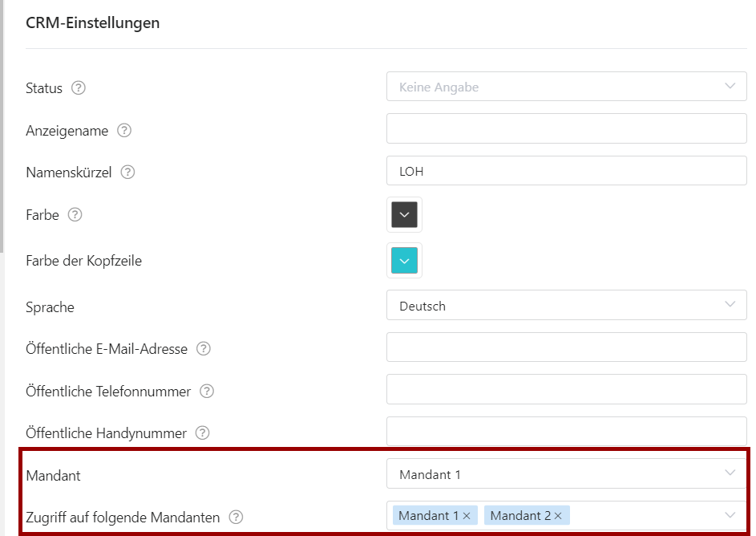The image size is (756, 536).
Task: Expand the Sprache dropdown set to Deutsch
Action: click(567, 305)
